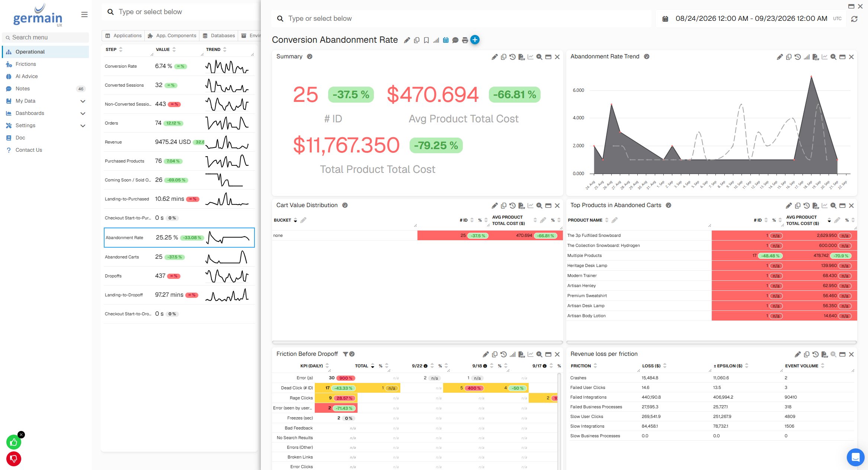The image size is (868, 470).
Task: Add a widget with the blue plus button
Action: point(475,40)
